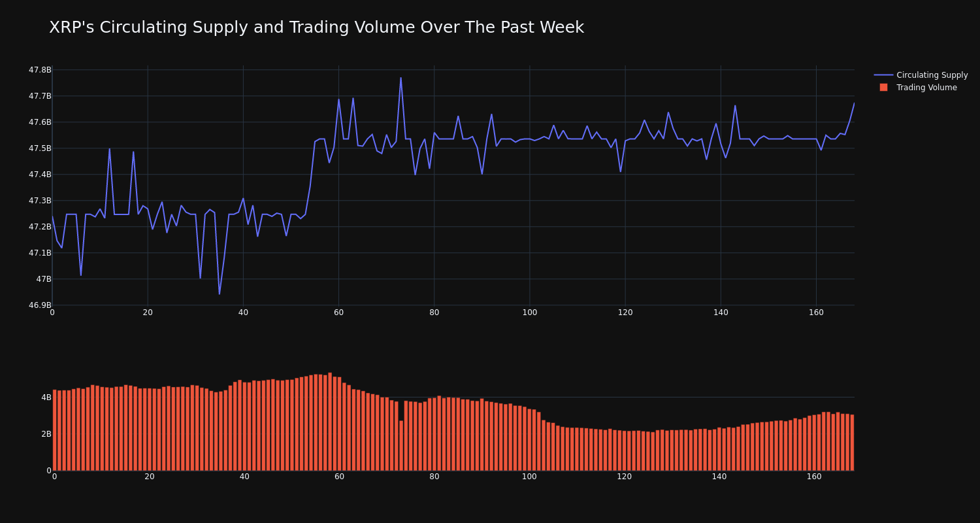Click the 47.8B y-axis label
980x523 pixels.
tap(40, 70)
